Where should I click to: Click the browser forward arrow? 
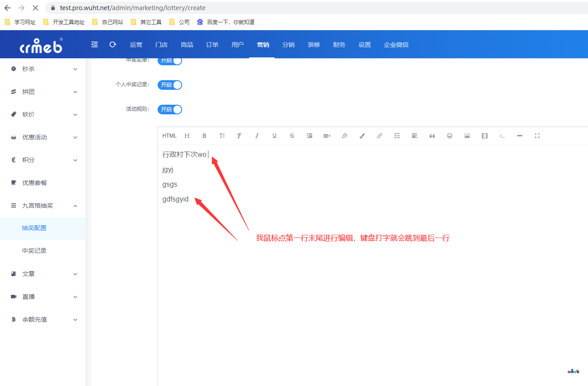21,8
